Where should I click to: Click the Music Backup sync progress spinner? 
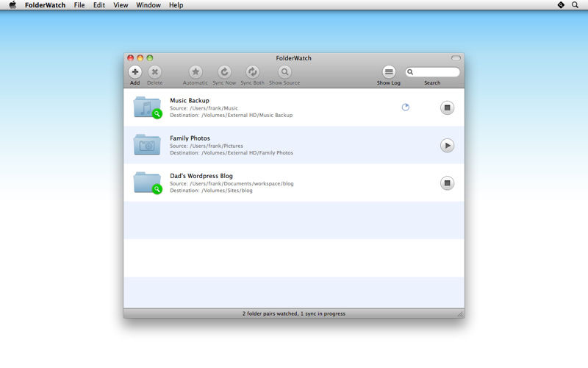pos(406,107)
